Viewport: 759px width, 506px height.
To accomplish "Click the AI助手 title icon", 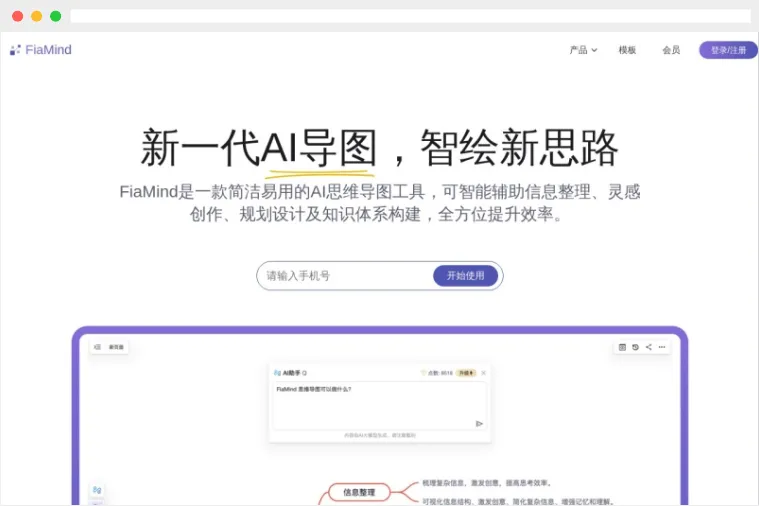I will coord(277,373).
